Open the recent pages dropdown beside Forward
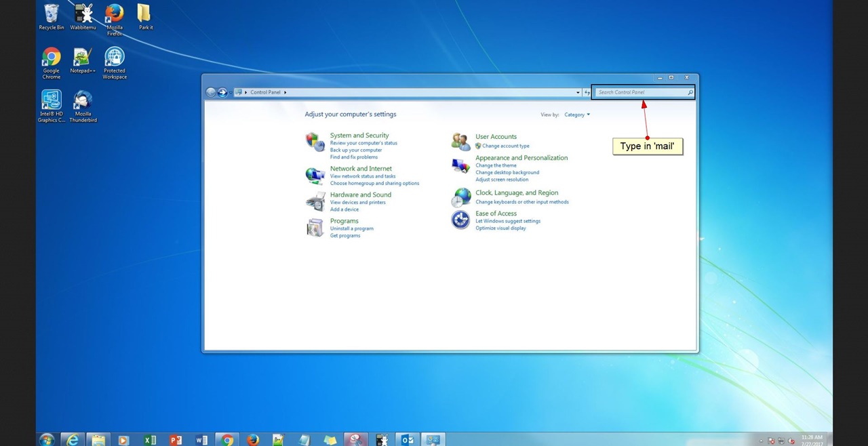 pos(231,92)
